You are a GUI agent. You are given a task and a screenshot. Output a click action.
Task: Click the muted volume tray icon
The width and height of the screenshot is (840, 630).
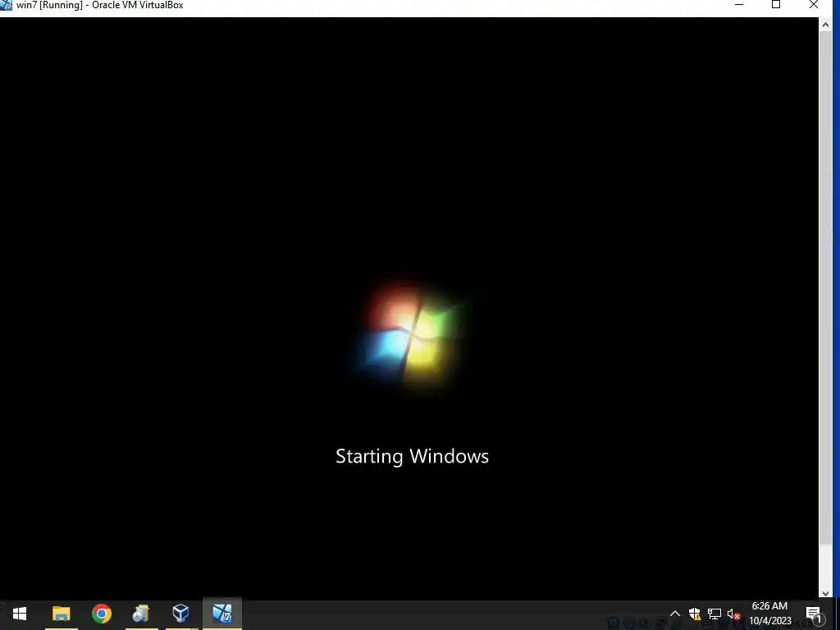(x=733, y=614)
